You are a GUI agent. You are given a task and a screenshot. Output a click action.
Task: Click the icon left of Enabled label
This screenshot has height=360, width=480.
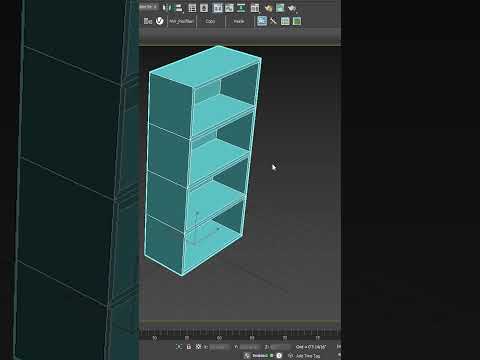coord(247,356)
